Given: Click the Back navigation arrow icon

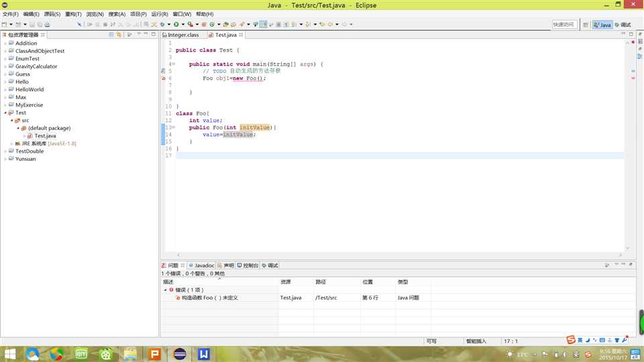Looking at the screenshot, I should point(330,25).
